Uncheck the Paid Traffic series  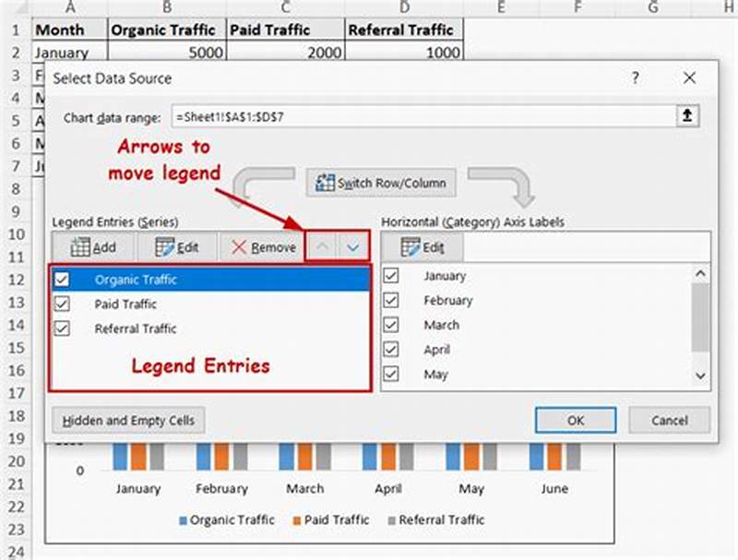click(61, 304)
